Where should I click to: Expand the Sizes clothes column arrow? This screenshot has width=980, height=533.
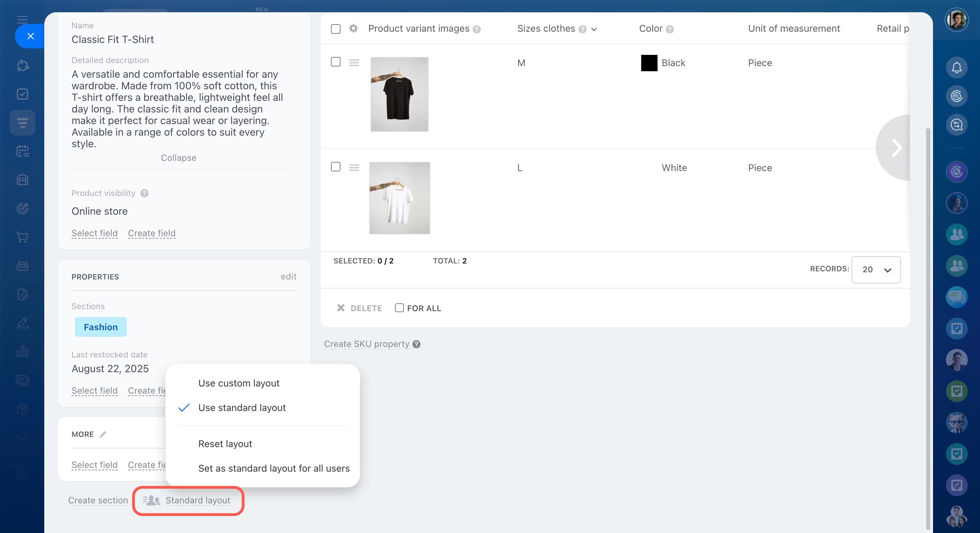pyautogui.click(x=594, y=29)
